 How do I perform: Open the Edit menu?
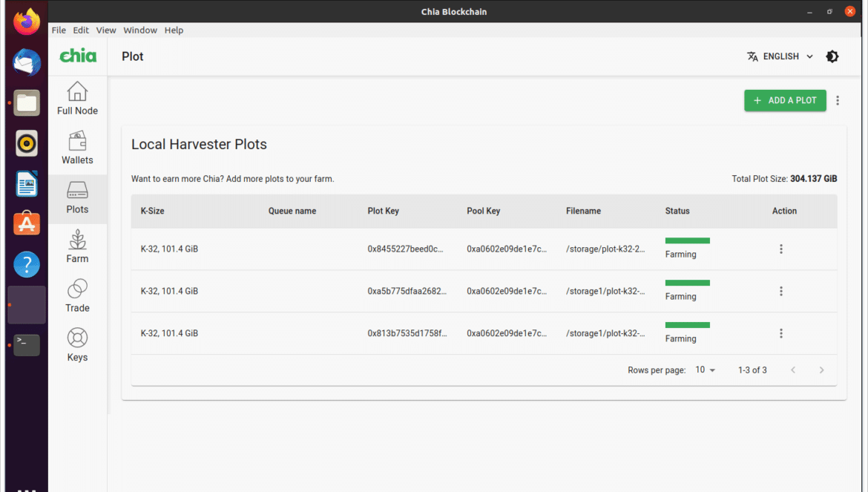pos(81,30)
